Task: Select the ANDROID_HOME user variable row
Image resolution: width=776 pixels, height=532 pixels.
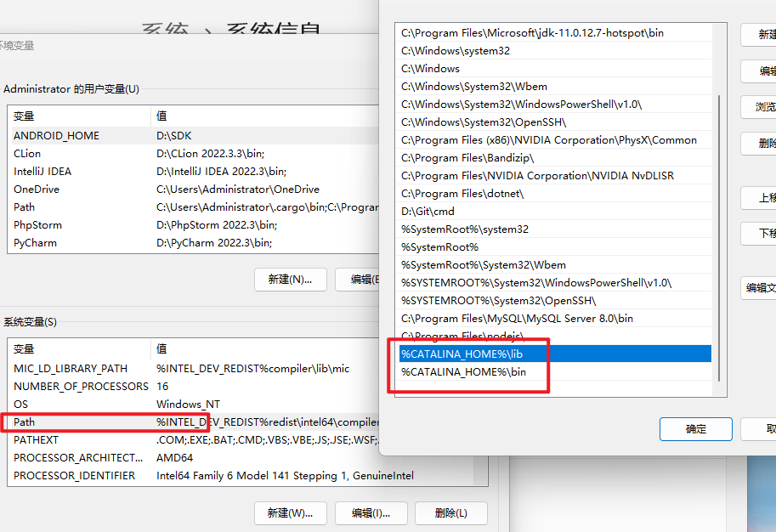Action: point(56,136)
